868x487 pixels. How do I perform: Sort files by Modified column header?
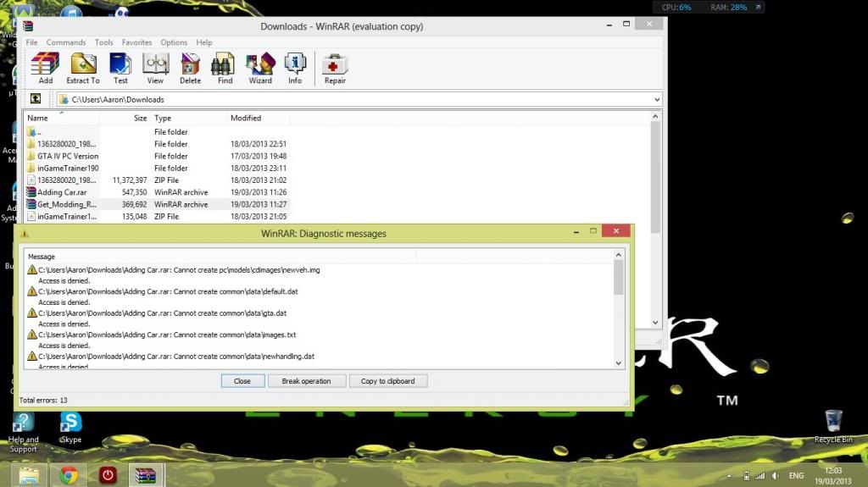246,118
